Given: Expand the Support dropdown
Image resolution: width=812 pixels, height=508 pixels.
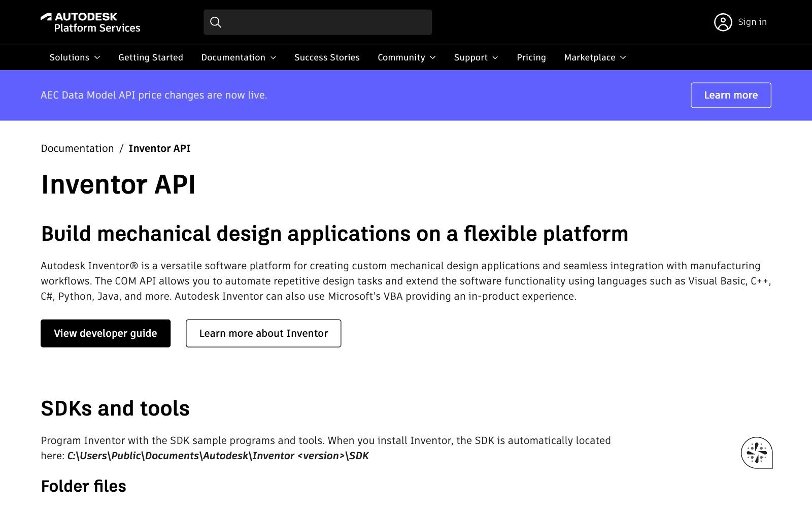Looking at the screenshot, I should click(x=476, y=57).
